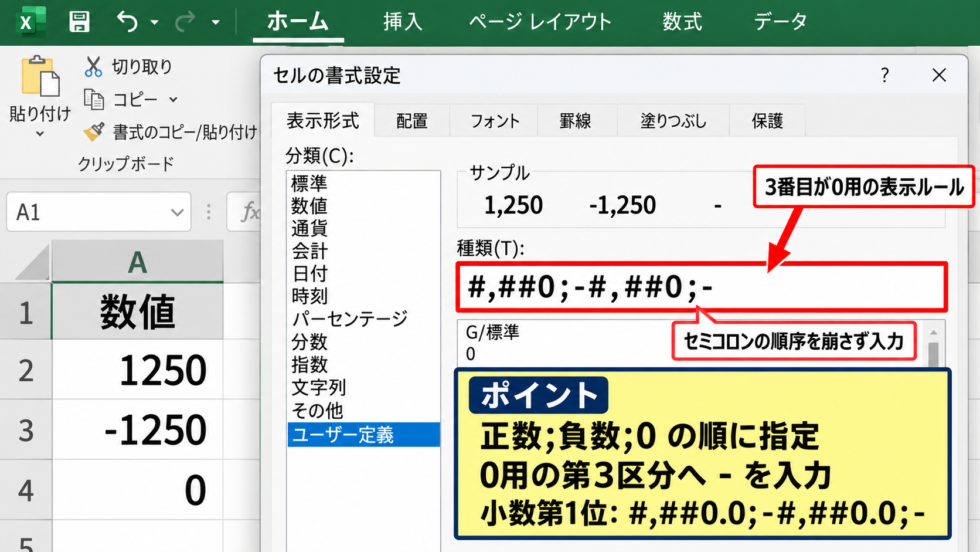Switch to the フォント dialog tab
The height and width of the screenshot is (552, 980).
coord(494,121)
